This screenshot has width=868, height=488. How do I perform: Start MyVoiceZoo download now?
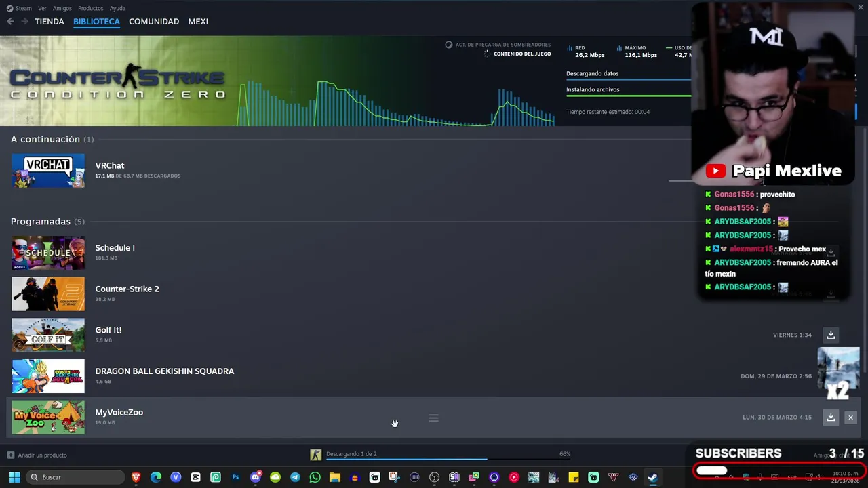pos(831,418)
